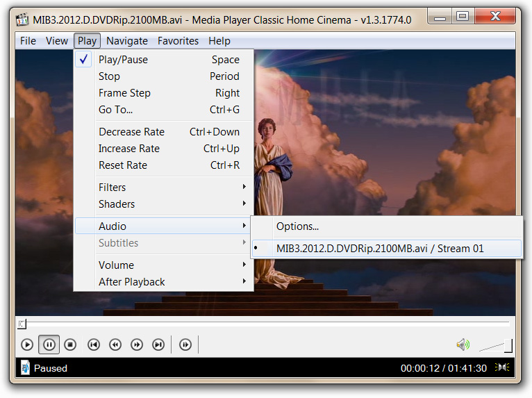Choose Frame Step from the Play menu

(164, 93)
